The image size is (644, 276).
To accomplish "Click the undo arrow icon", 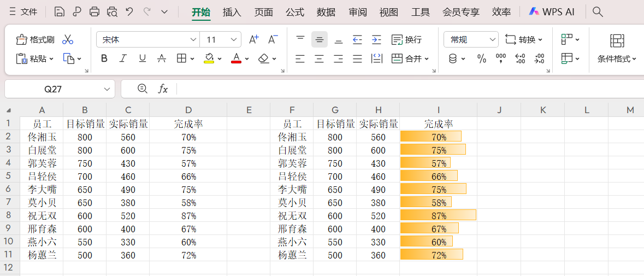I will 129,11.
